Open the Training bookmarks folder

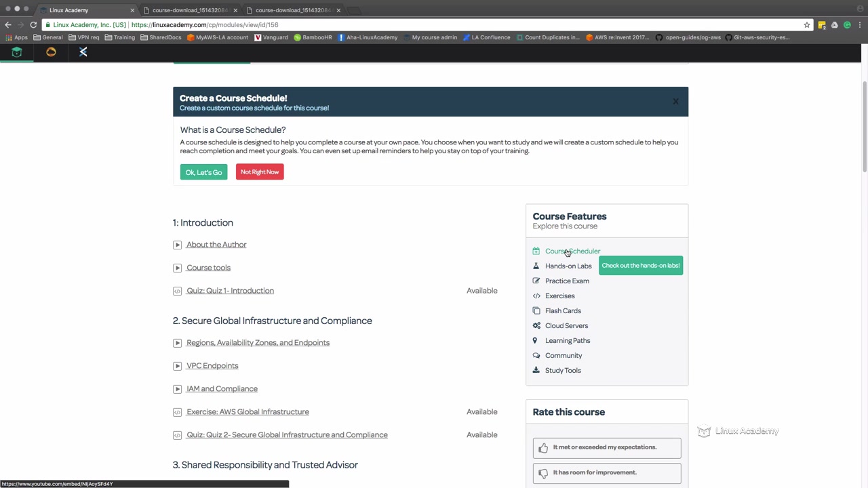120,37
